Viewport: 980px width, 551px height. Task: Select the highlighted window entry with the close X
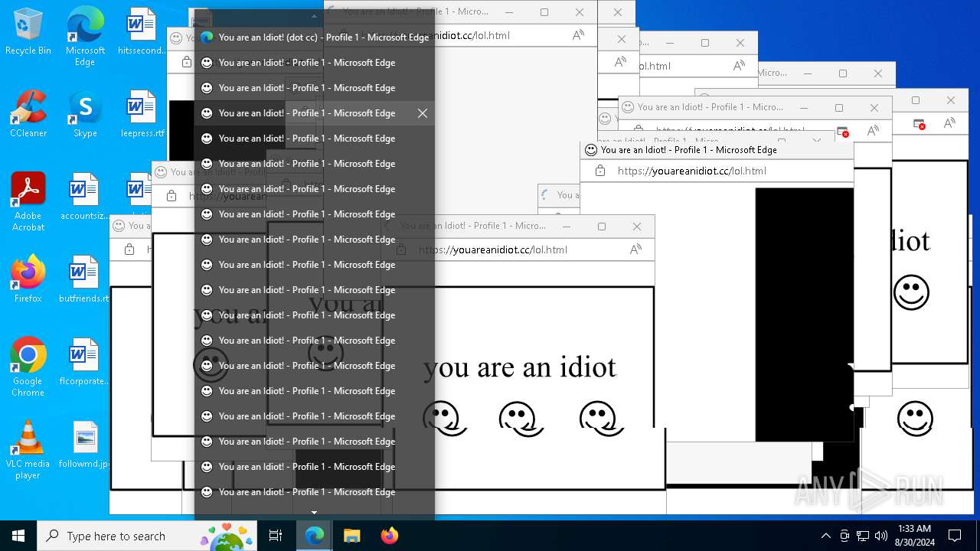[314, 113]
